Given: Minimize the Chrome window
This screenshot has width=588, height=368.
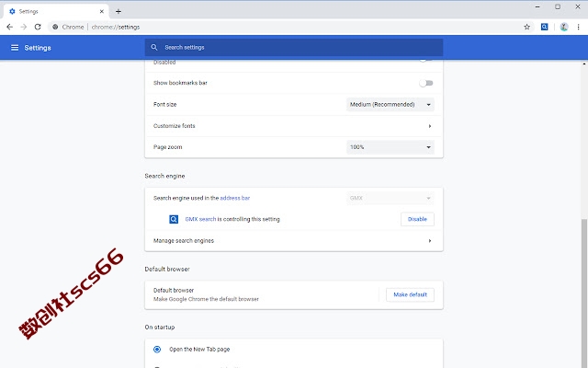Looking at the screenshot, I should click(537, 6).
